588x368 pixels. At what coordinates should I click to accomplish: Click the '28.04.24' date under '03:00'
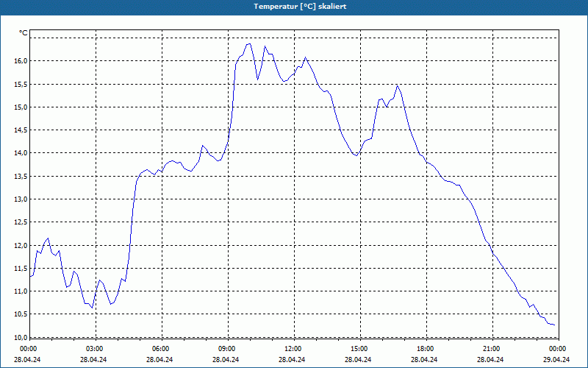(x=93, y=359)
